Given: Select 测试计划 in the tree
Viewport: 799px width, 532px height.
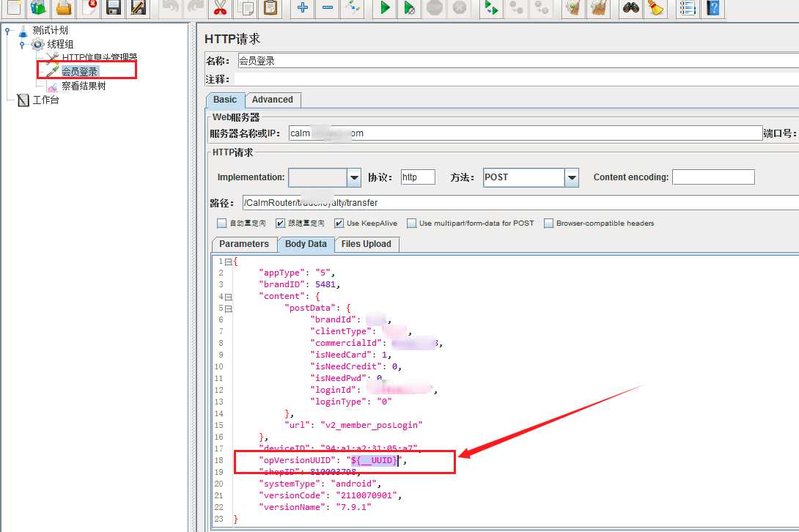Looking at the screenshot, I should (50, 31).
